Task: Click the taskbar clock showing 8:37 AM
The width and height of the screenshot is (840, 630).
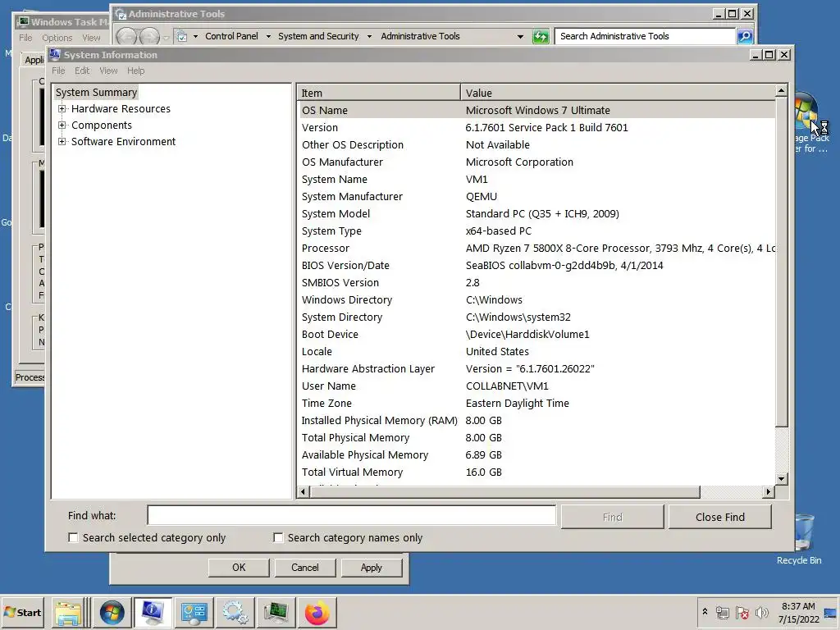Action: click(x=798, y=613)
